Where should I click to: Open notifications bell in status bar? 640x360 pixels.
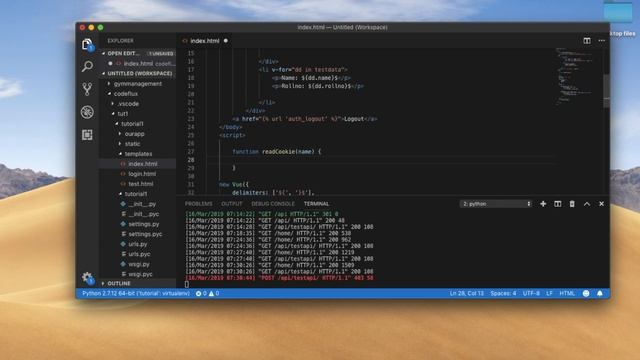click(600, 293)
